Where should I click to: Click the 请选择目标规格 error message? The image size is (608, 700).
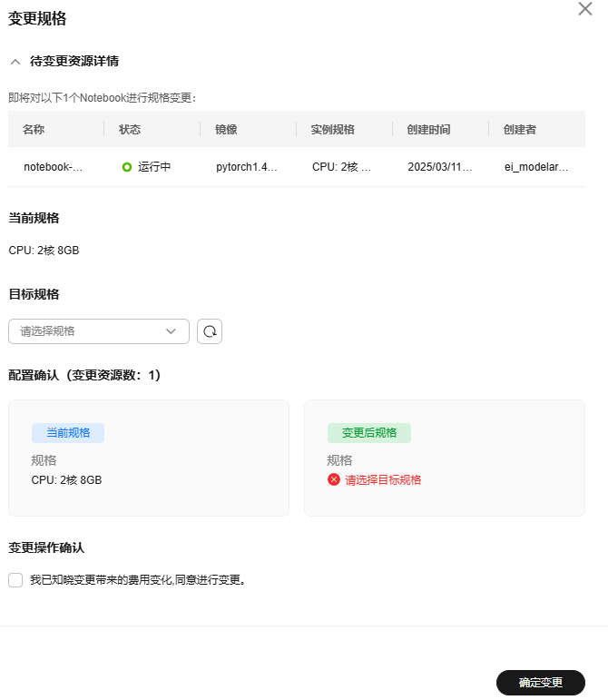[x=383, y=480]
